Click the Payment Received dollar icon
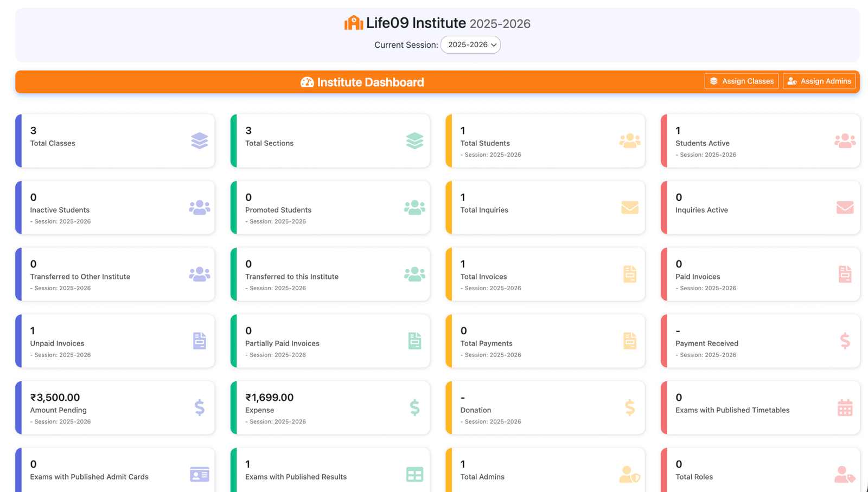This screenshot has width=868, height=492. coord(845,341)
